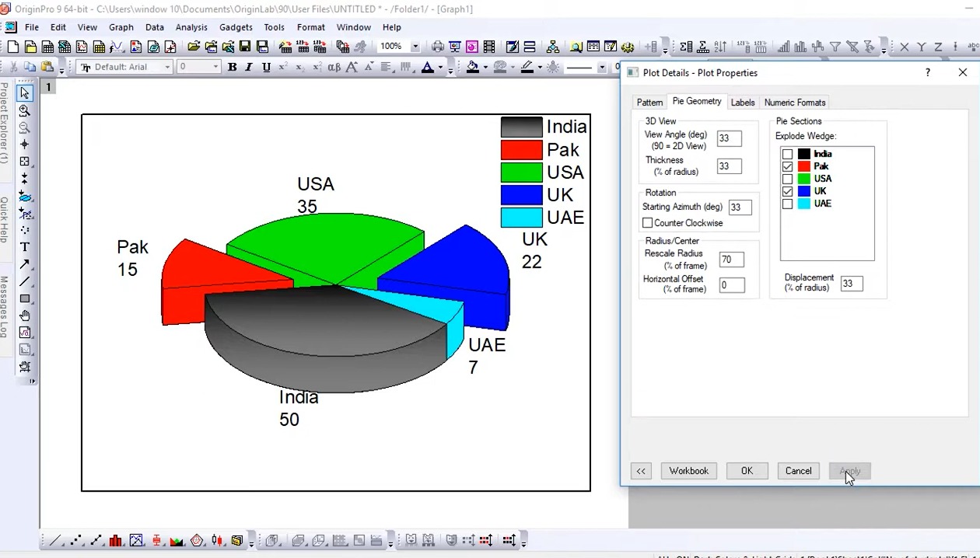Image resolution: width=980 pixels, height=558 pixels.
Task: Open a file using Open toolbar icon
Action: click(194, 47)
